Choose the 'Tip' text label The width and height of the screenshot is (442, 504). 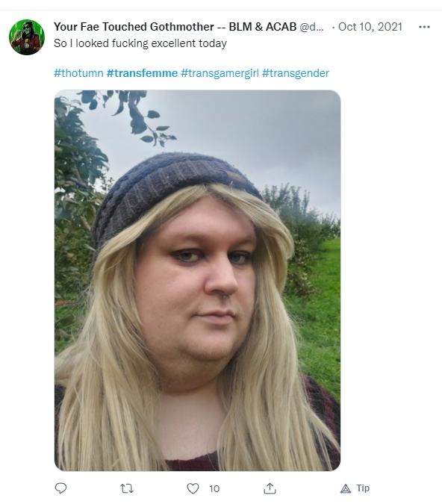coord(363,488)
